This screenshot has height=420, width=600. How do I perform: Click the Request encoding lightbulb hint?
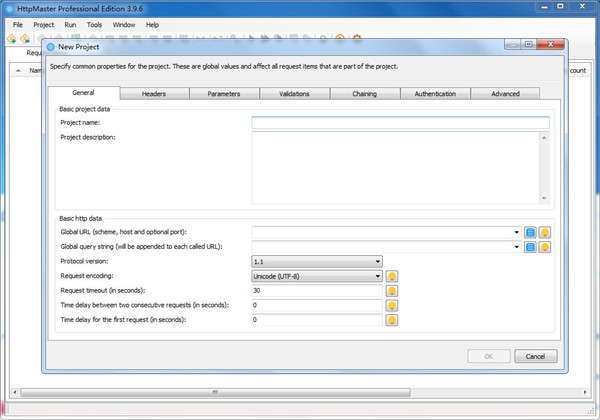392,276
